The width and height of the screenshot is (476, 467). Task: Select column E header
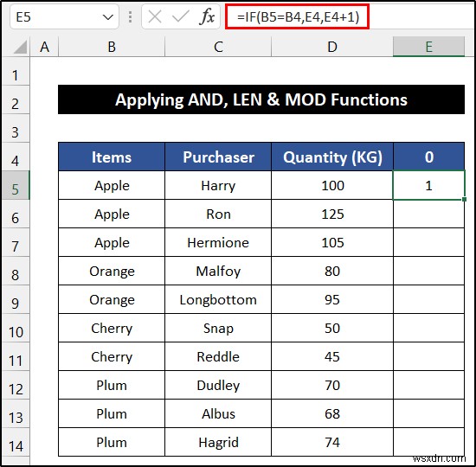click(428, 47)
